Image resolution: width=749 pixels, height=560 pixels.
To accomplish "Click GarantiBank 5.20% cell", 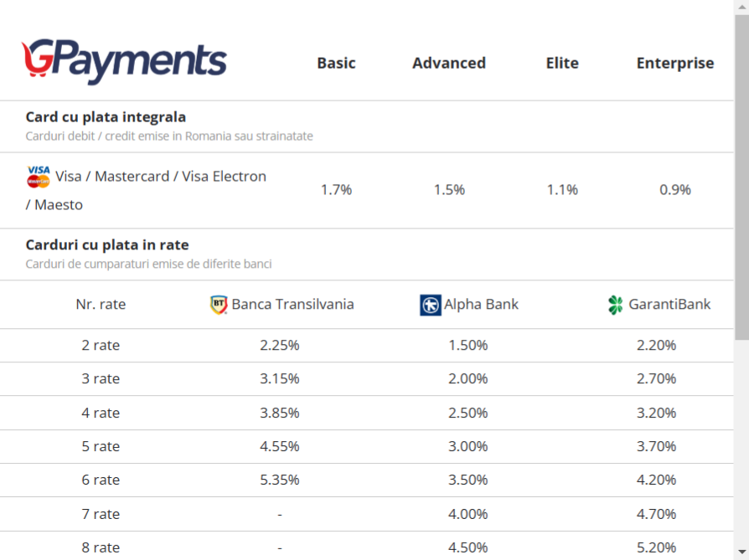I will 656,547.
